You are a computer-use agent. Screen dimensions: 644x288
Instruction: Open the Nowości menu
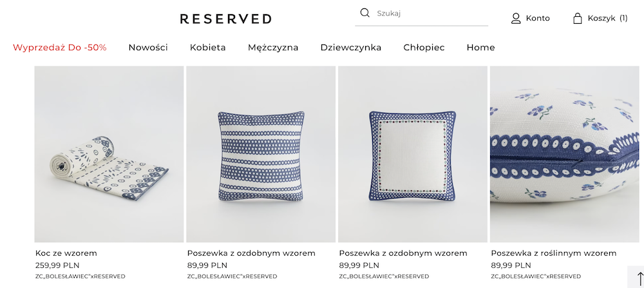(x=148, y=48)
